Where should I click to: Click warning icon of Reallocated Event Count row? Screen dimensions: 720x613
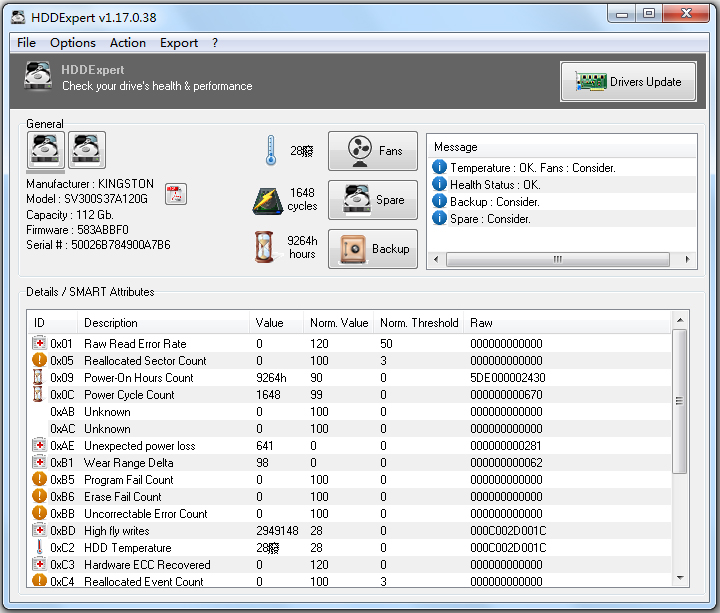coord(39,580)
